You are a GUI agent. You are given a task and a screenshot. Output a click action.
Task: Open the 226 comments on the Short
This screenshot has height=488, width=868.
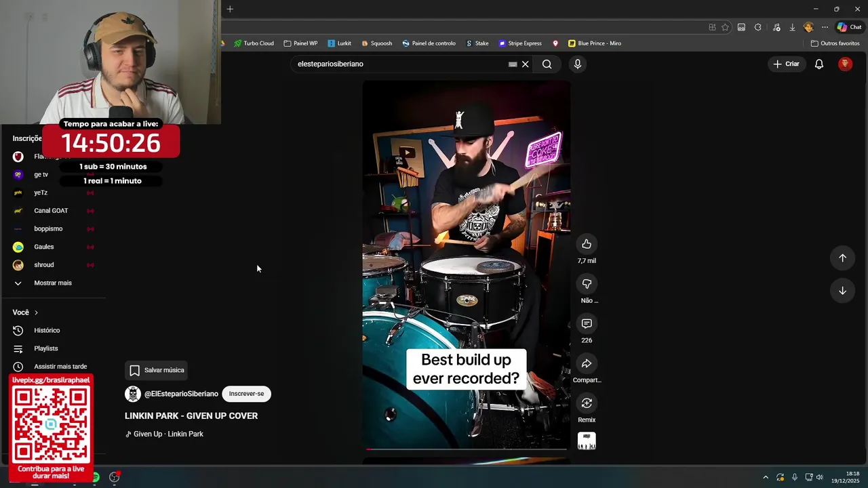tap(587, 324)
